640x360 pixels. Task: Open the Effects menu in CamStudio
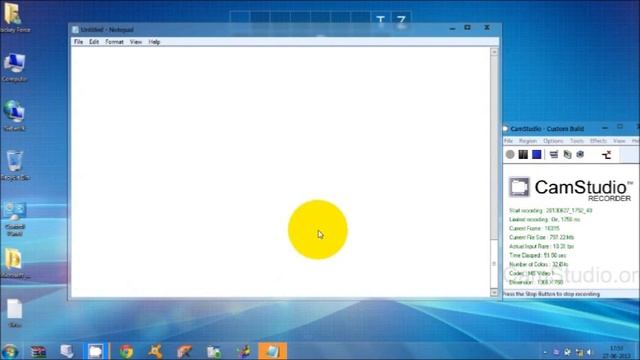(598, 141)
